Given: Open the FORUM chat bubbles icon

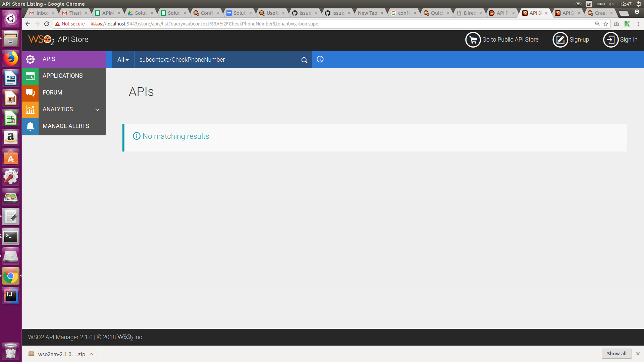Looking at the screenshot, I should 30,93.
